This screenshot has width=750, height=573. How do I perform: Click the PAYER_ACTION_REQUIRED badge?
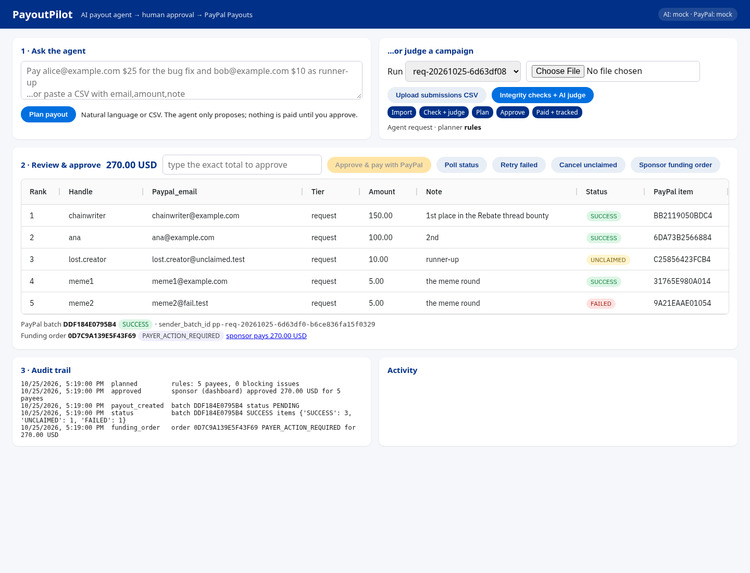pyautogui.click(x=181, y=336)
